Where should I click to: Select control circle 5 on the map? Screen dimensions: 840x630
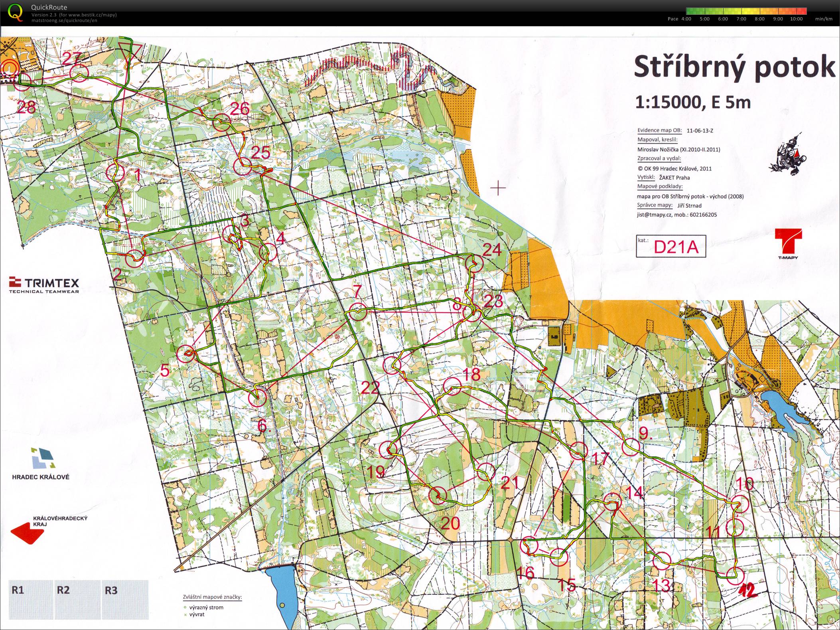tap(186, 354)
